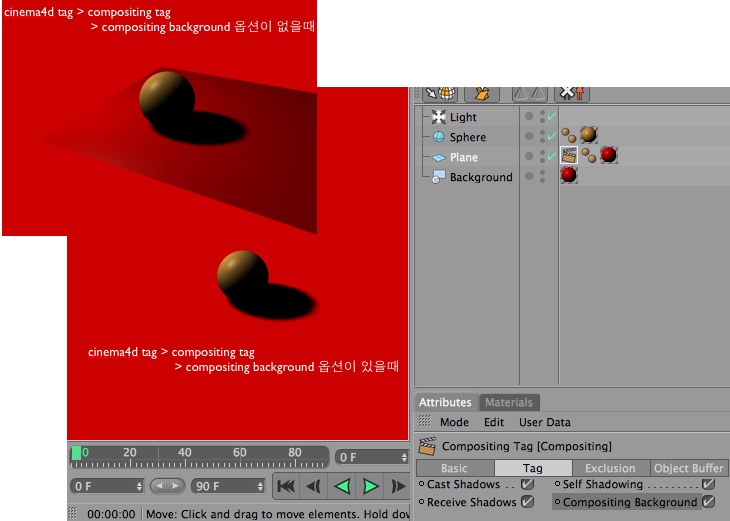Screen dimensions: 730x521
Task: Click the arrow-and-globe toolbar icon
Action: [x=440, y=94]
